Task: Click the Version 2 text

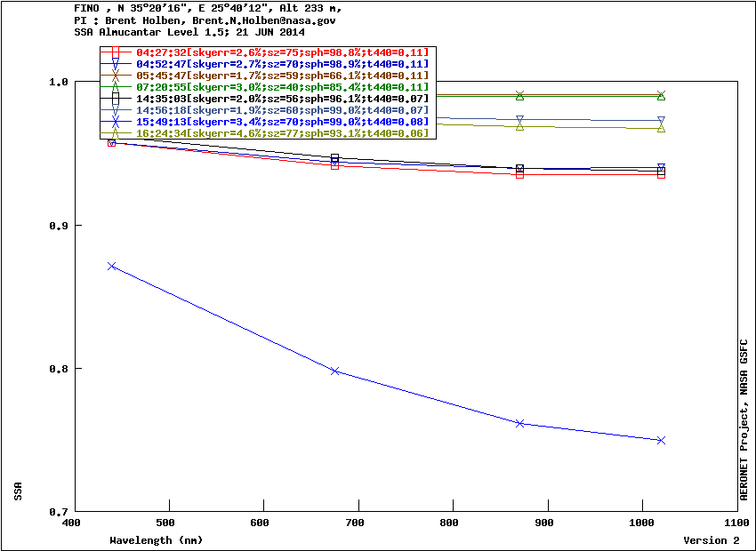Action: click(711, 540)
